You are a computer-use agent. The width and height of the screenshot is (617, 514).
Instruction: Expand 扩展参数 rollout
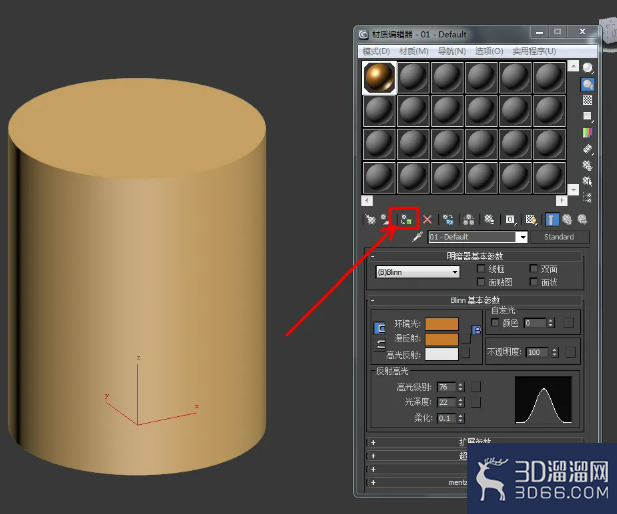(x=475, y=442)
